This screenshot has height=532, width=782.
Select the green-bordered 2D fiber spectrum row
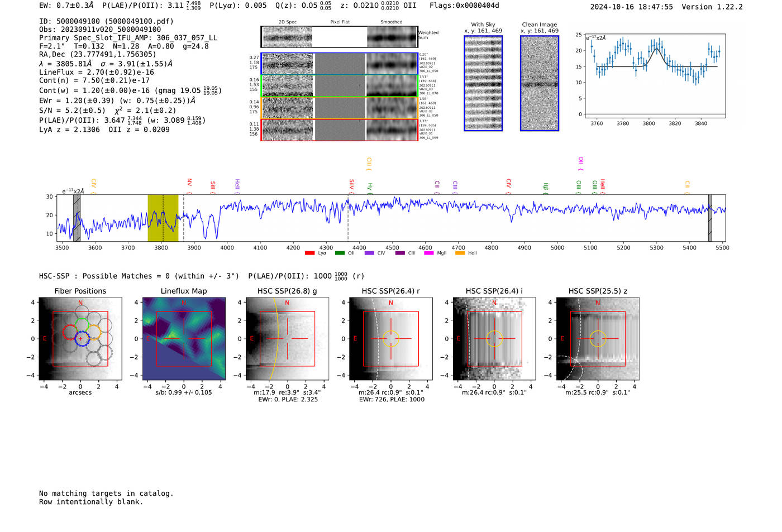pyautogui.click(x=339, y=86)
